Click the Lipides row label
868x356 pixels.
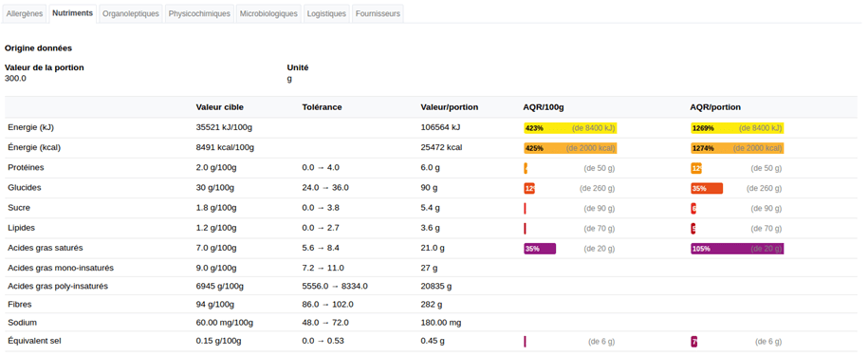[22, 228]
